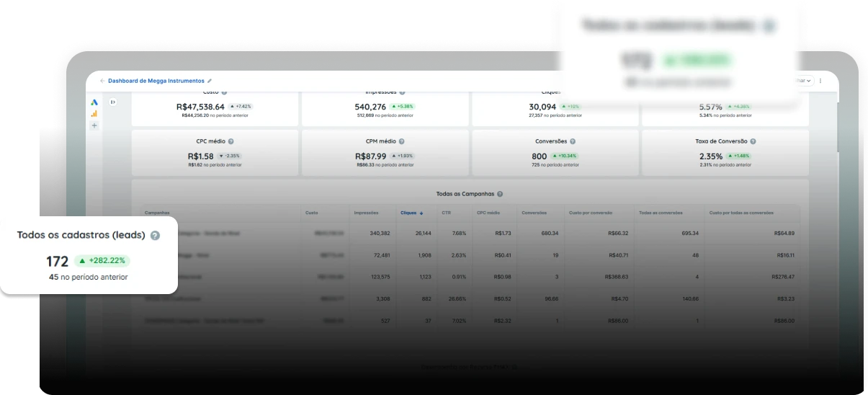868x395 pixels.
Task: Show help for Custo metric
Action: point(224,92)
